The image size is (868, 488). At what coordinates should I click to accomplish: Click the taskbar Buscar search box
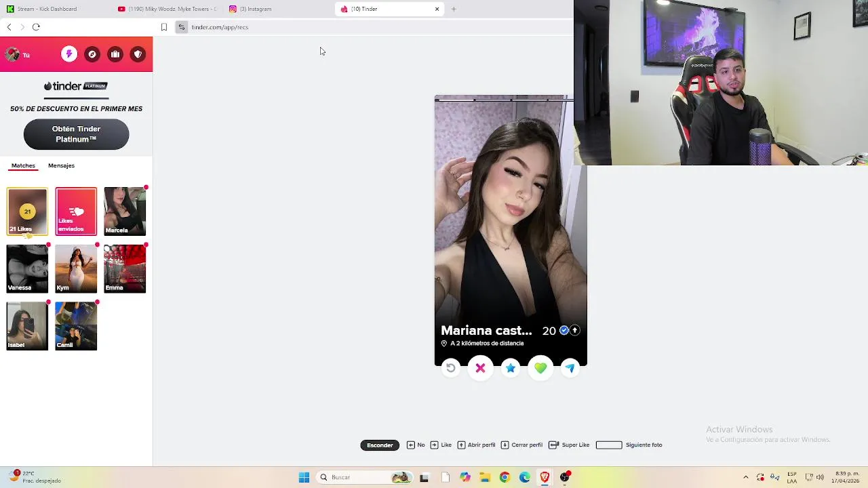366,477
